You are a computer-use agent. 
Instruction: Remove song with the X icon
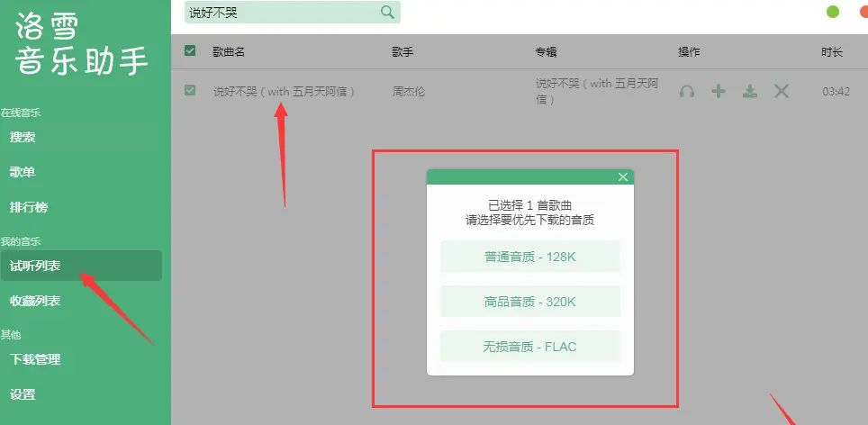coord(781,91)
